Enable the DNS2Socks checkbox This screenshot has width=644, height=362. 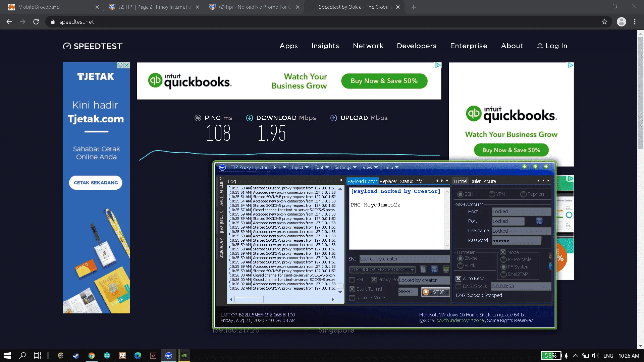point(458,286)
